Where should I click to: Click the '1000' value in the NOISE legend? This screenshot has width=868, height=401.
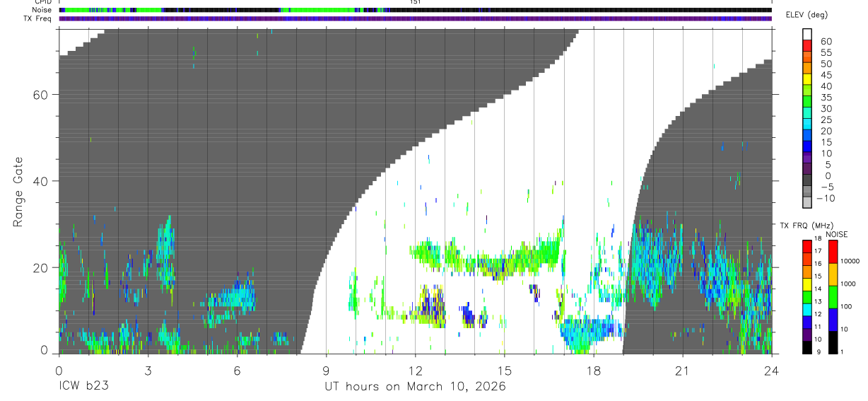click(850, 284)
